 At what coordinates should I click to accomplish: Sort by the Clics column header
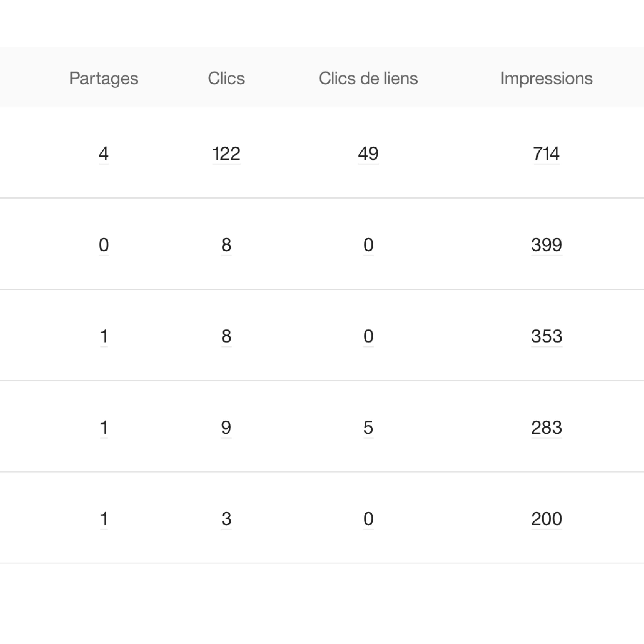click(x=226, y=78)
